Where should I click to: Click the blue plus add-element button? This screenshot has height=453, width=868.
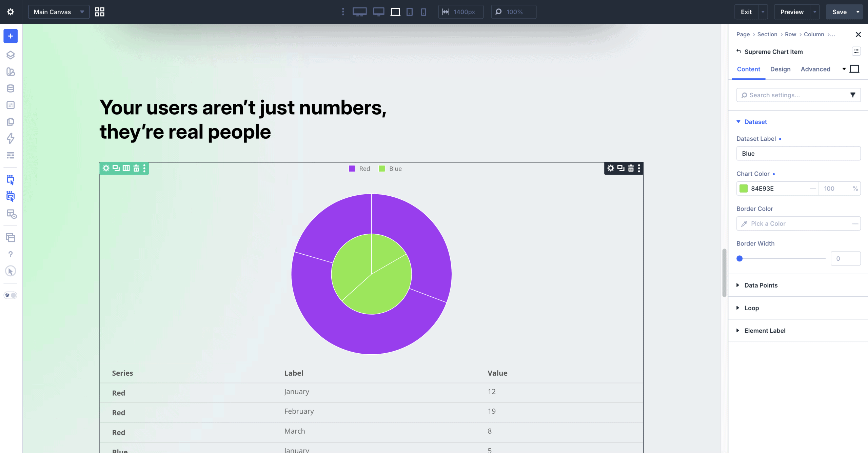[11, 36]
